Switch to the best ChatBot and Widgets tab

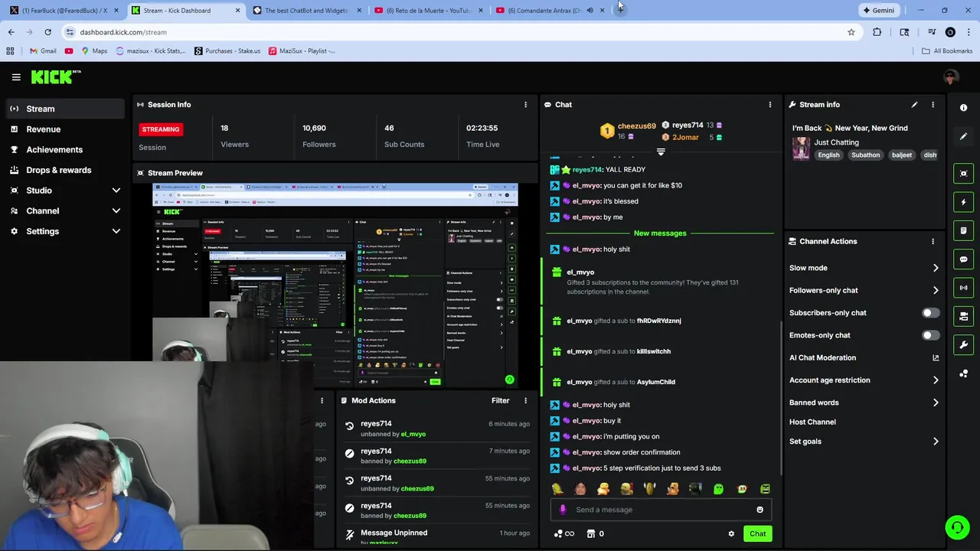click(x=306, y=11)
